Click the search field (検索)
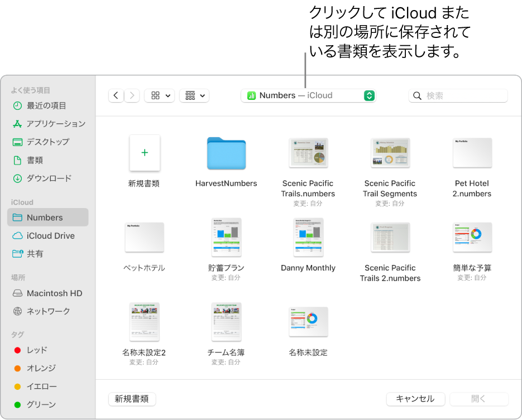The width and height of the screenshot is (522, 420). coord(458,96)
